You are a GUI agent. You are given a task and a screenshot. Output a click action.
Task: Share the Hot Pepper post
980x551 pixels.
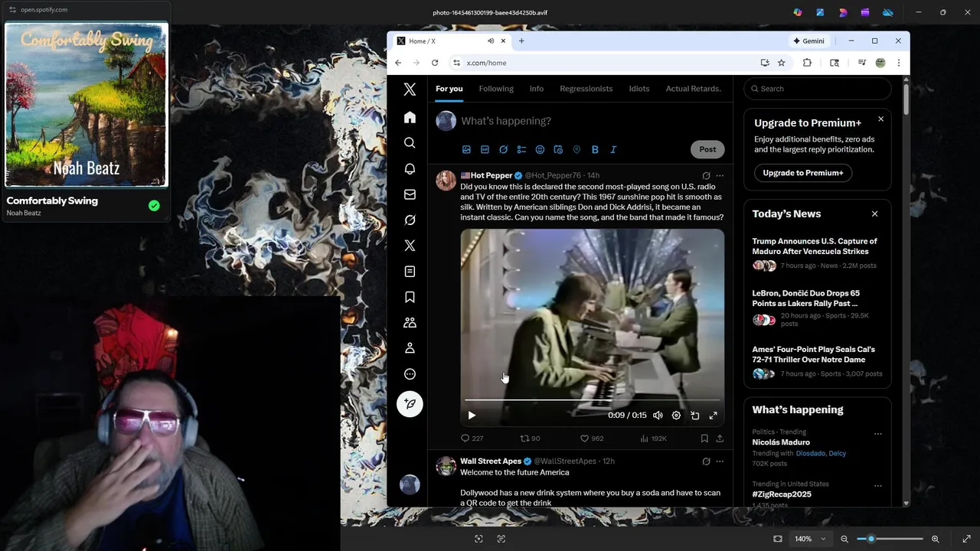pos(720,439)
